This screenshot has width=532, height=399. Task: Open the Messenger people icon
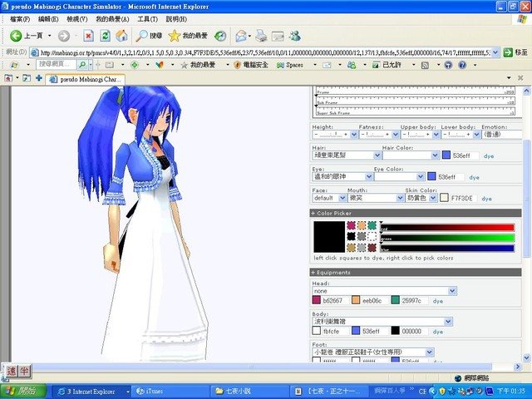(295, 36)
